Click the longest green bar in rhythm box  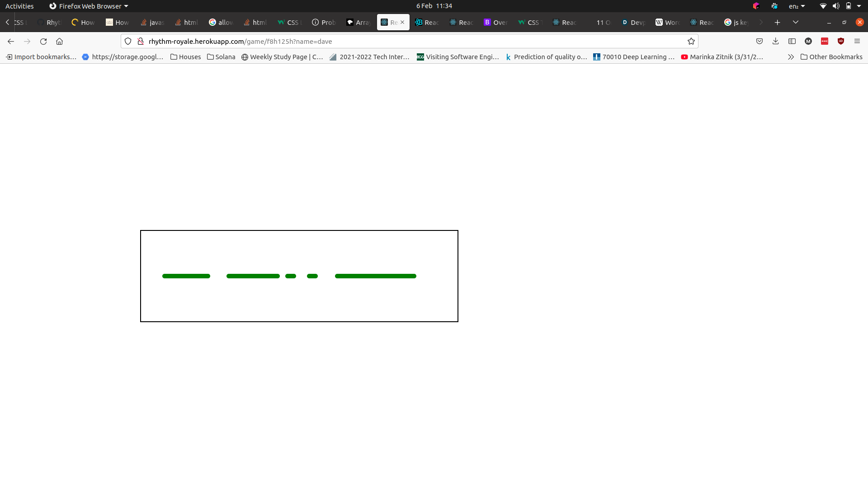(x=375, y=276)
